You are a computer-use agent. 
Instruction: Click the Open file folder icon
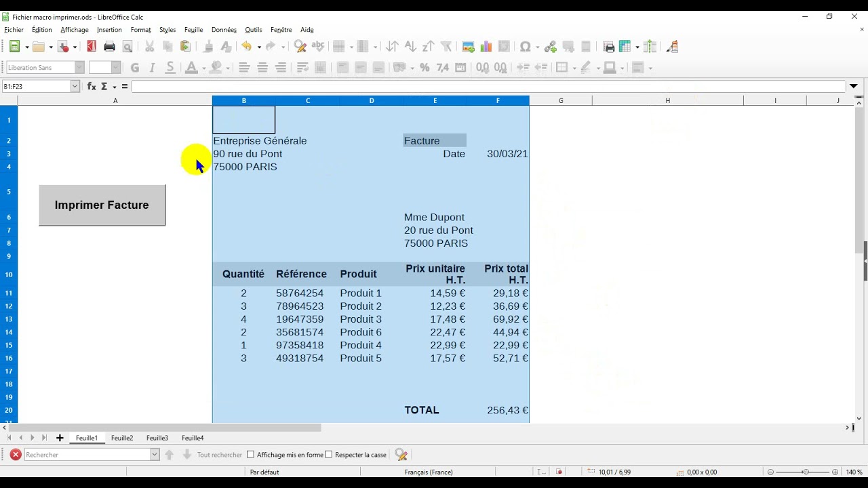pos(39,47)
